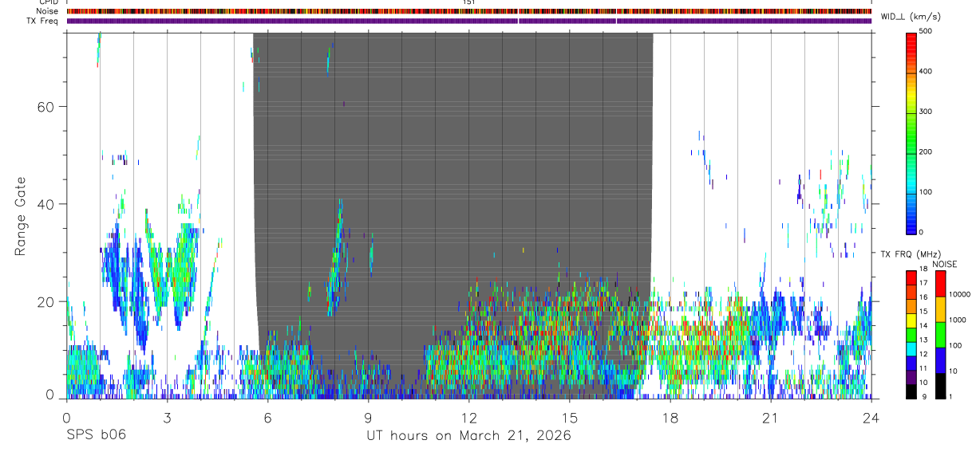Click the 6 hour tick label
This screenshot has width=980, height=452.
coord(267,417)
